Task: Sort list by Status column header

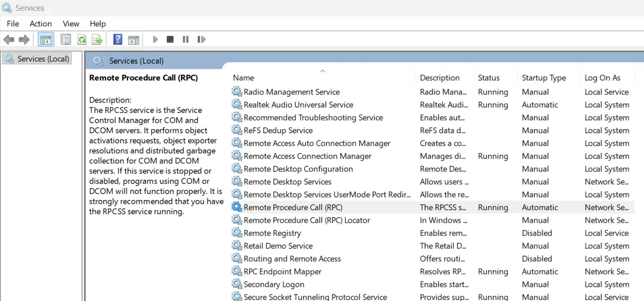Action: [488, 78]
